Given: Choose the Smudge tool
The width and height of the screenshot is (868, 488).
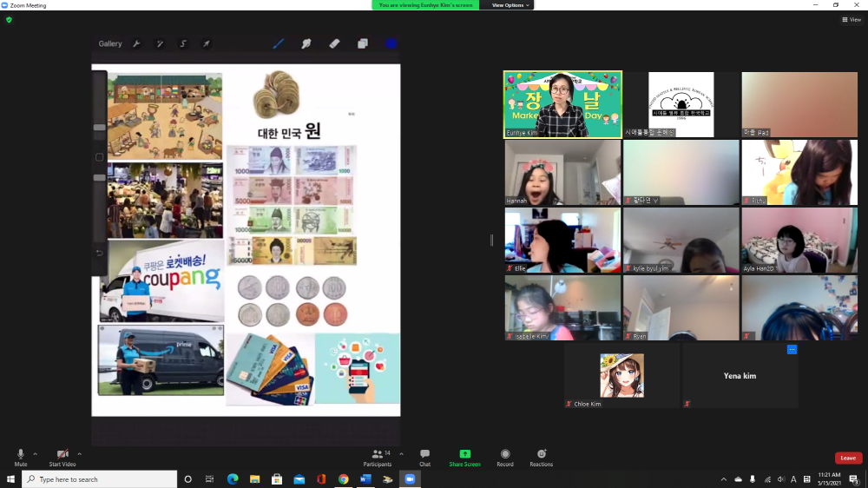Looking at the screenshot, I should point(306,43).
